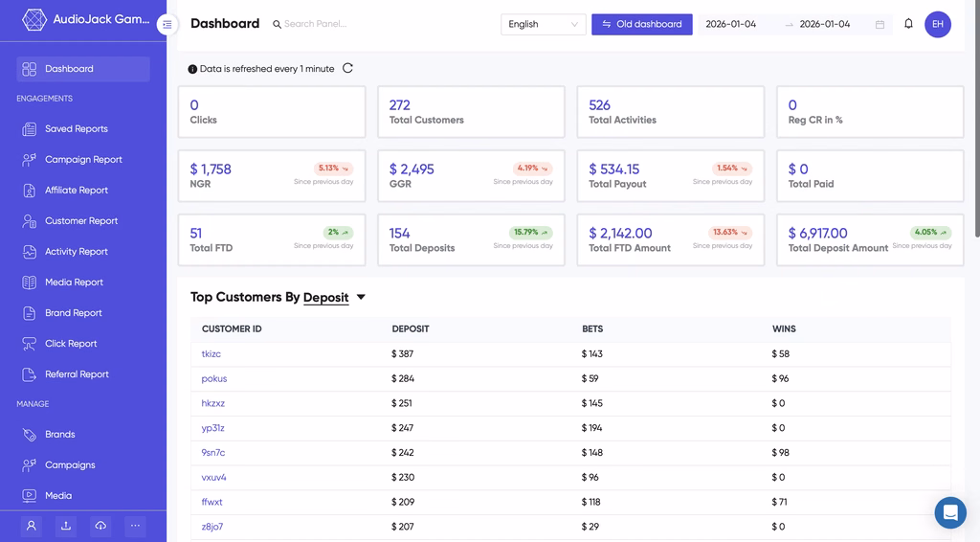Set the start date 2026-01-04 field
Image resolution: width=980 pixels, height=542 pixels.
[x=731, y=24]
